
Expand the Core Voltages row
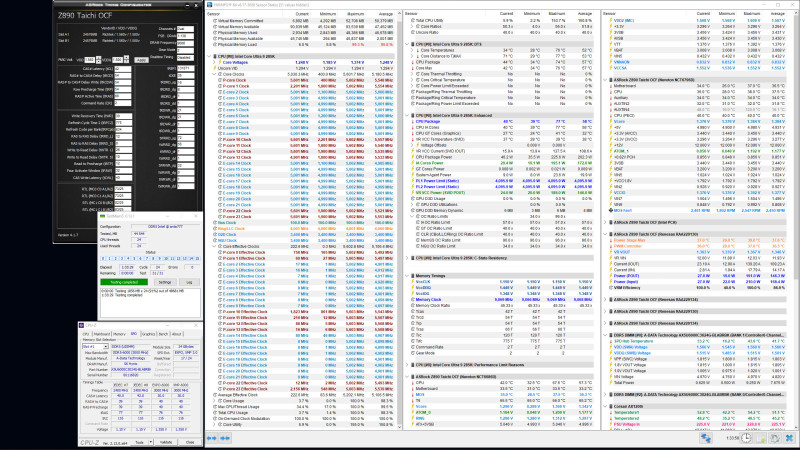[215, 62]
